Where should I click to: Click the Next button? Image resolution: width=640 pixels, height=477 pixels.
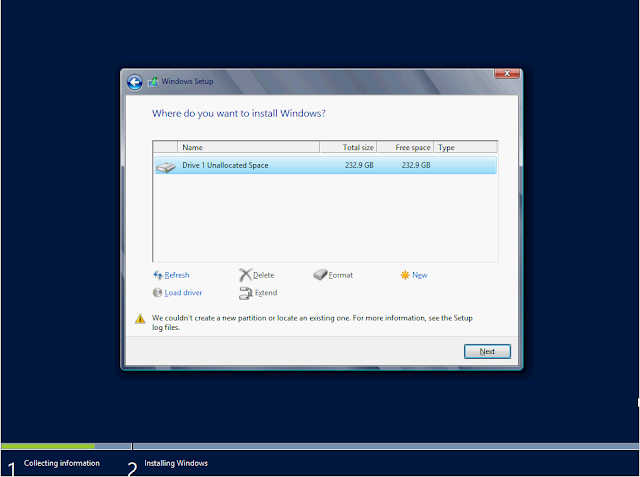pyautogui.click(x=487, y=351)
